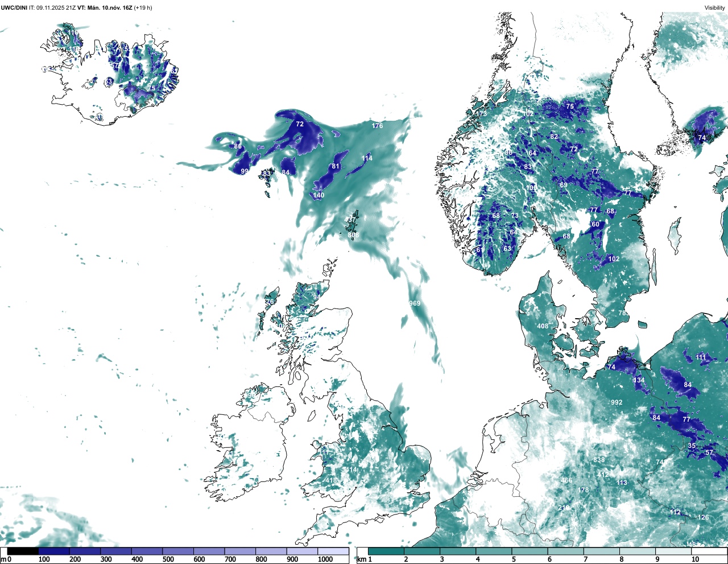The image size is (728, 564).
Task: Click the 'VT: Mán. 10.nóv. 16Z' valid time
Action: 105,7
